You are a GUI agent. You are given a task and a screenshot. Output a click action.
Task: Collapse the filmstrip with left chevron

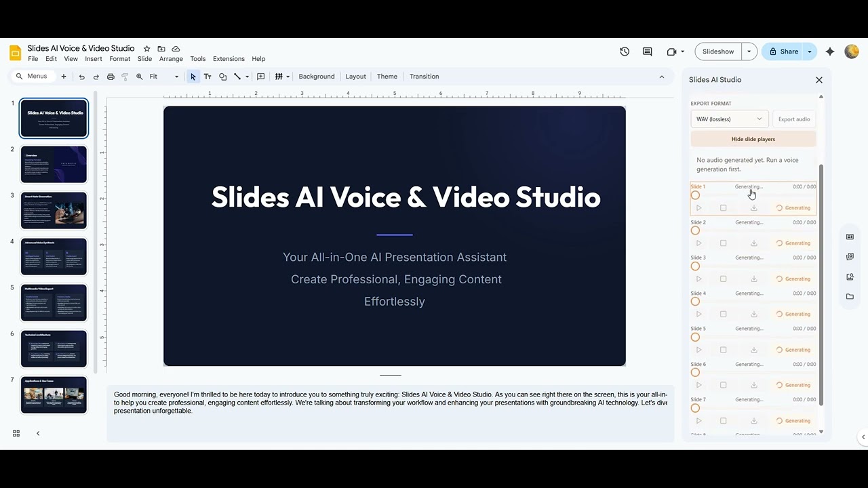(38, 433)
